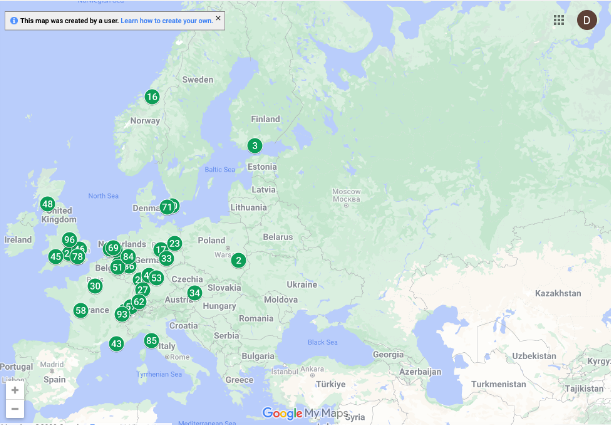Dismiss the user-created map notice
The image size is (612, 426).
(x=218, y=18)
